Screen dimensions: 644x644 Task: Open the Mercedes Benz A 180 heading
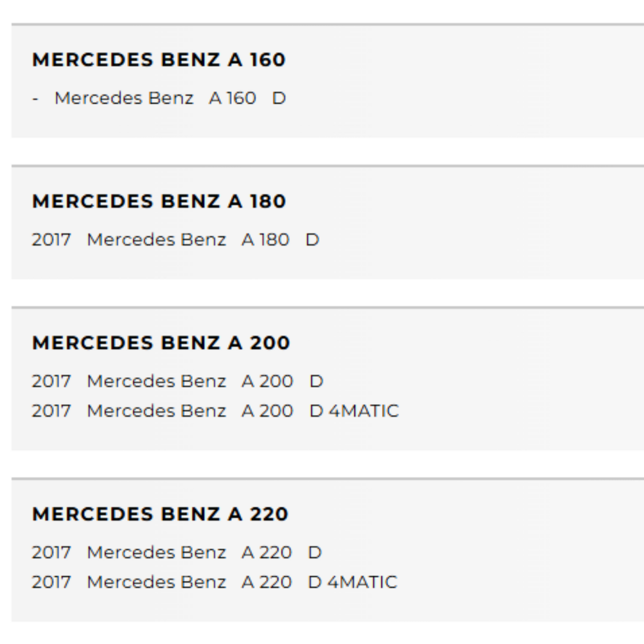click(x=159, y=201)
